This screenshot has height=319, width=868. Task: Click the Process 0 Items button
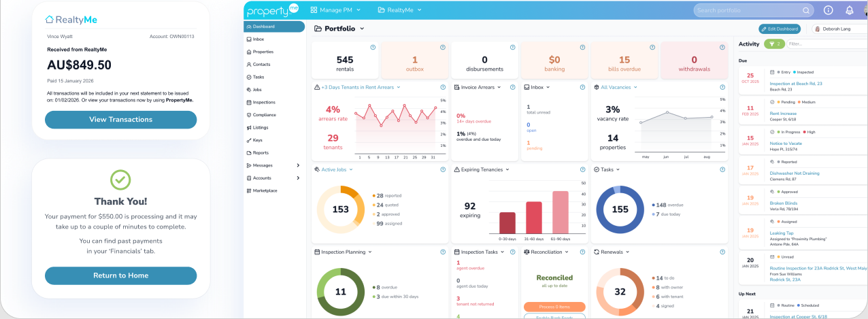click(554, 307)
